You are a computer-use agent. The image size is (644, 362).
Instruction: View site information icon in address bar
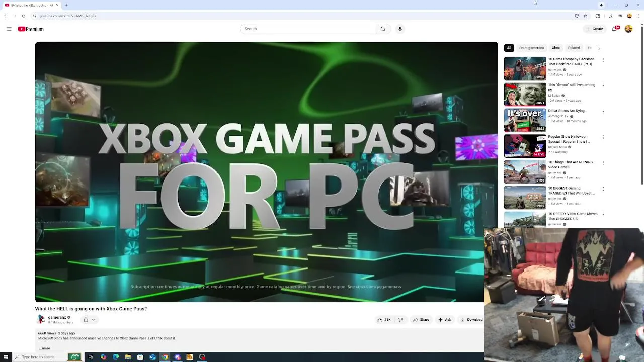pos(34,16)
